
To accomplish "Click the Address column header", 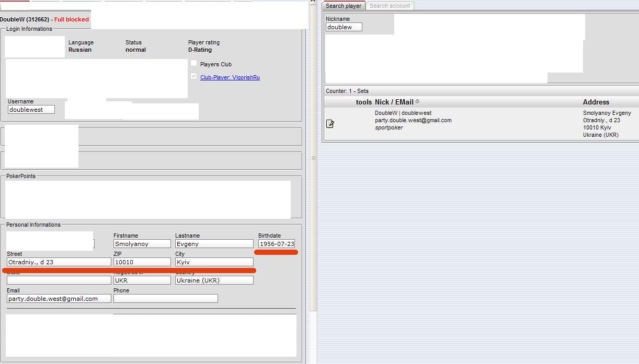I will coord(596,102).
